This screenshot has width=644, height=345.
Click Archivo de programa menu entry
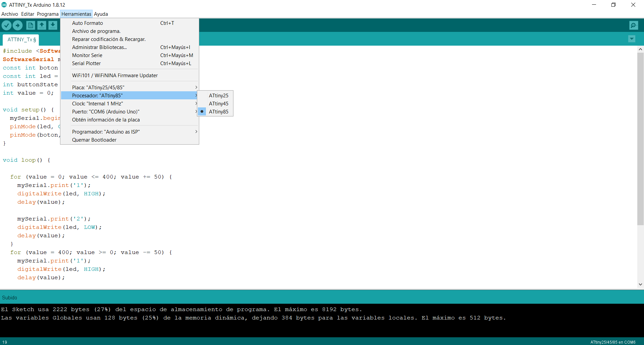129,31
